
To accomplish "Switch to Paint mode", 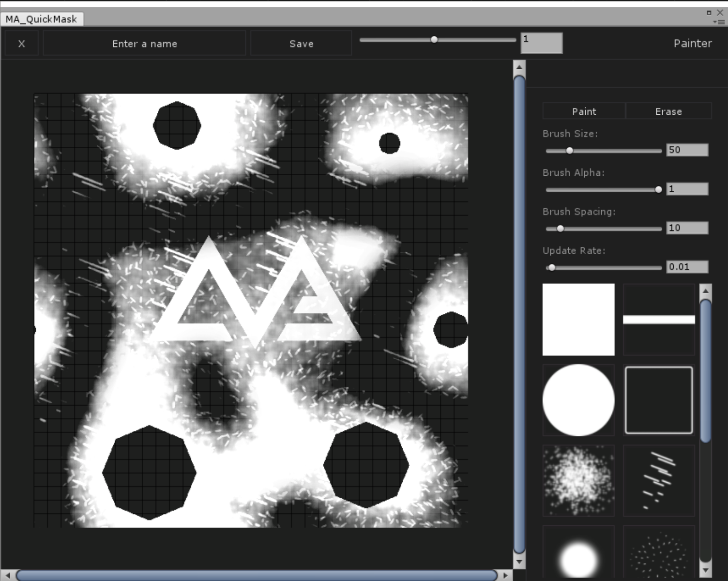I will pos(584,111).
